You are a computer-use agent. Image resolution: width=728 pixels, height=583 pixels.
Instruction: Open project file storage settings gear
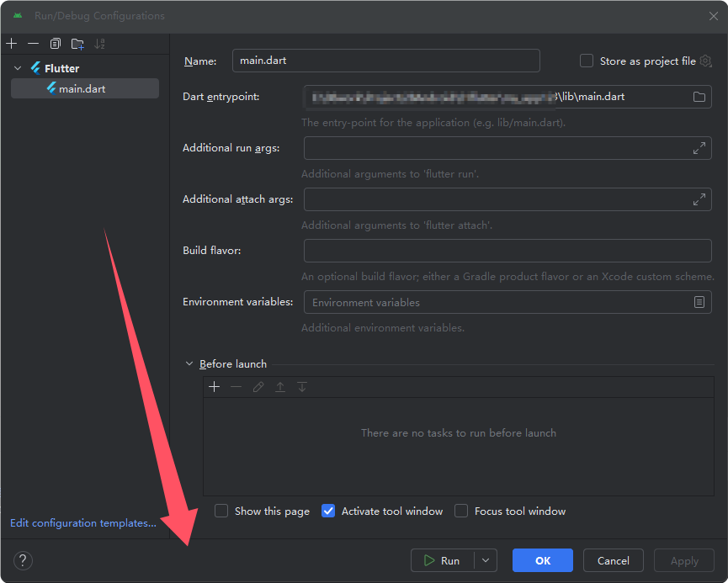coord(706,61)
